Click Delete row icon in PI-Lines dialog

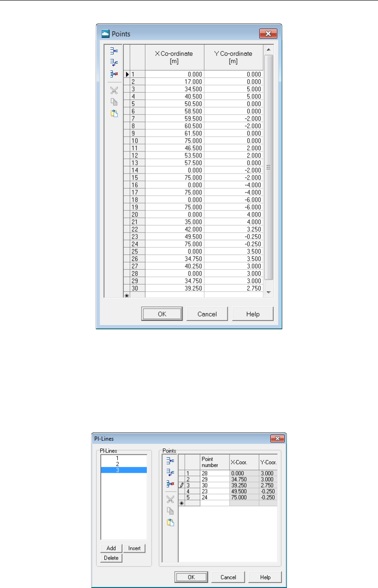click(x=170, y=483)
